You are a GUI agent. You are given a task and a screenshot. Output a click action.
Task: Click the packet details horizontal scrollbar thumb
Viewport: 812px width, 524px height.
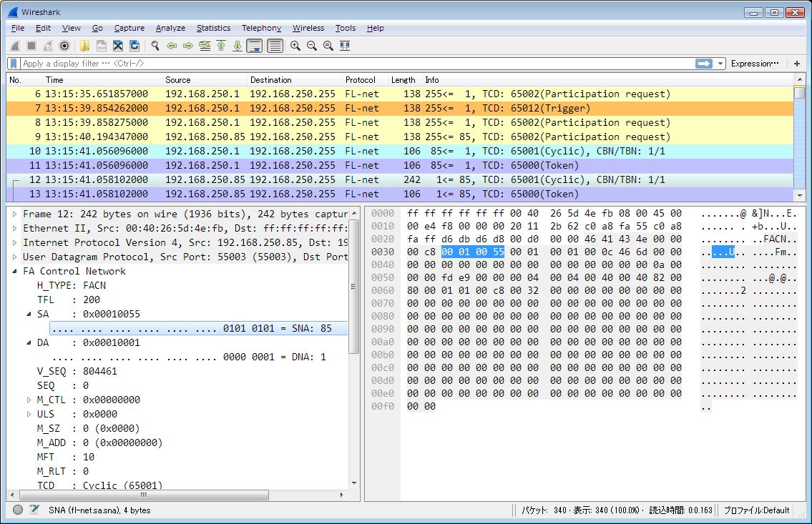pyautogui.click(x=144, y=495)
